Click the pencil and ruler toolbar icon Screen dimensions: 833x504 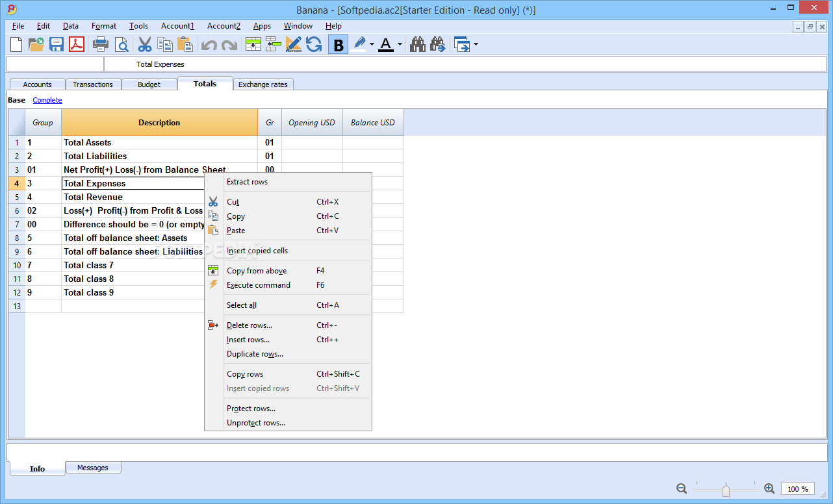pyautogui.click(x=294, y=44)
